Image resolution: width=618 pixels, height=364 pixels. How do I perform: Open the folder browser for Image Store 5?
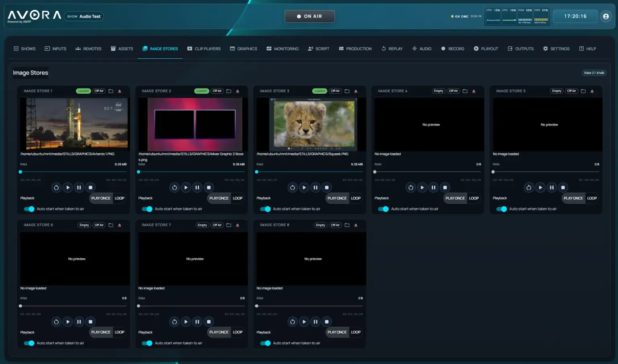(x=583, y=91)
